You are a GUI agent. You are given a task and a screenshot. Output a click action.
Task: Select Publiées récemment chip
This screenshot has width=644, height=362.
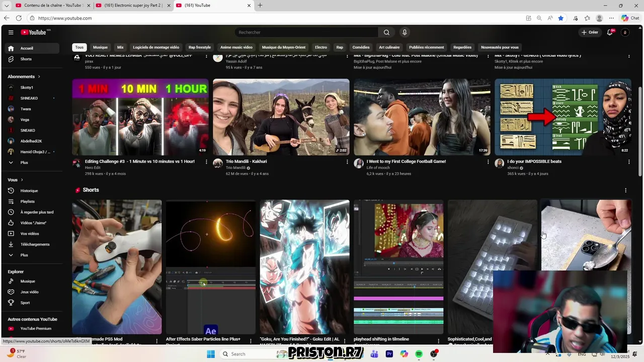tap(427, 47)
